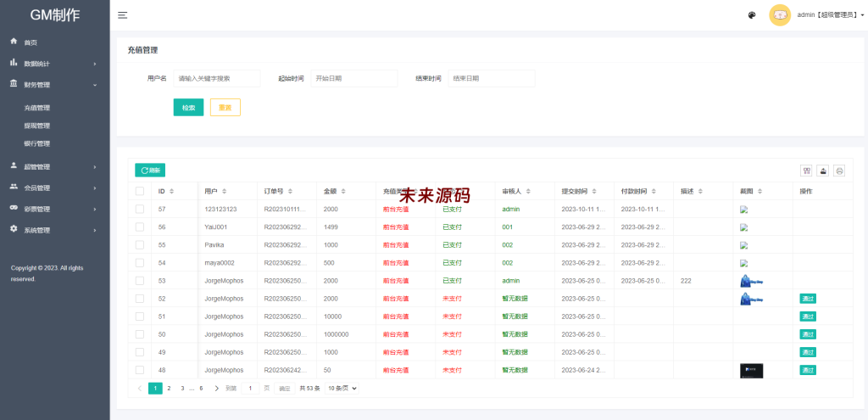This screenshot has width=868, height=420.
Task: Expand the 彩票管理 menu chevron
Action: coord(95,209)
